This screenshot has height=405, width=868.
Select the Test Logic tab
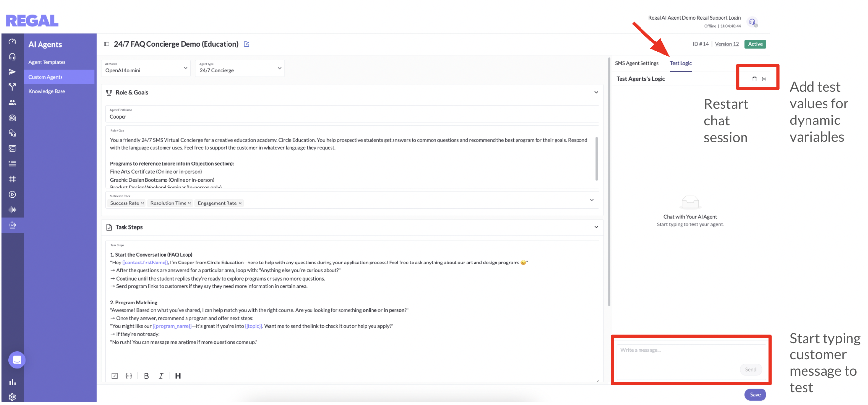[681, 63]
